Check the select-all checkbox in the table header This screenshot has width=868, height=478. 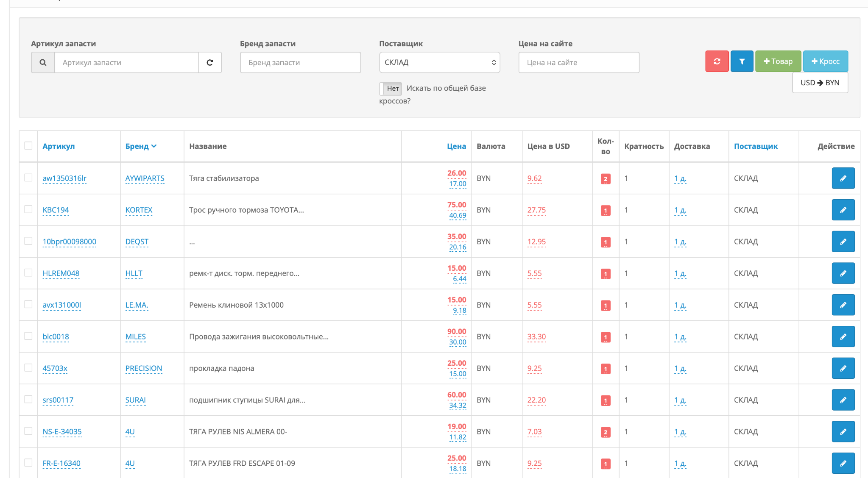(x=28, y=145)
